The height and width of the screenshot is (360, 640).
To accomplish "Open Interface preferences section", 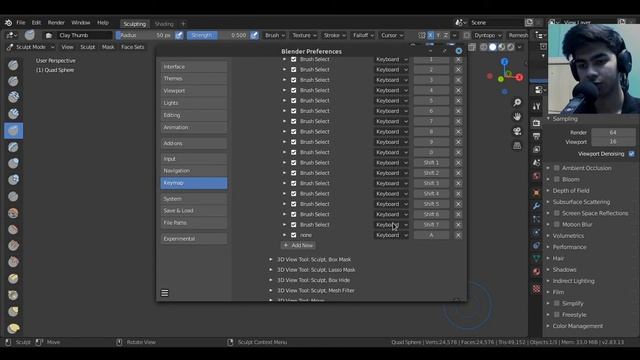I will coord(194,67).
